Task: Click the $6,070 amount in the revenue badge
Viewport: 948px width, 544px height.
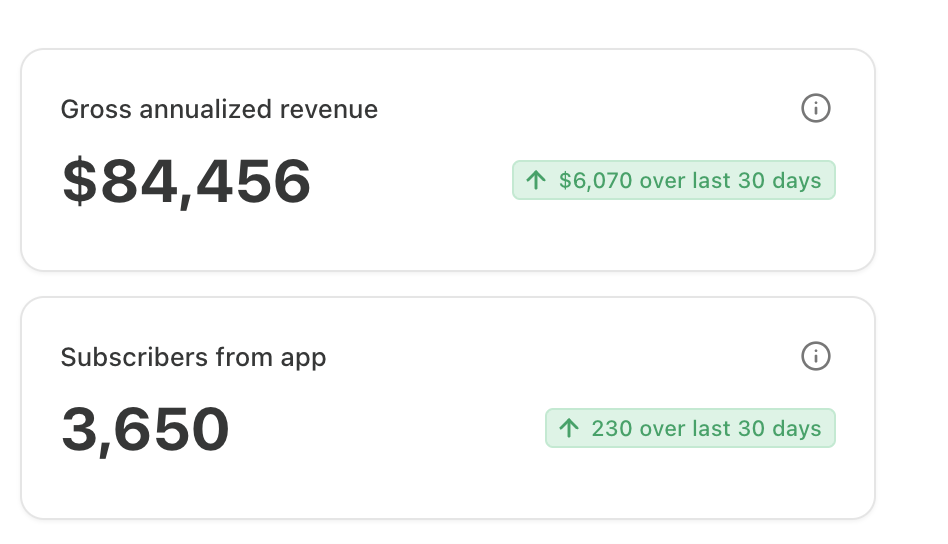Action: [x=595, y=180]
